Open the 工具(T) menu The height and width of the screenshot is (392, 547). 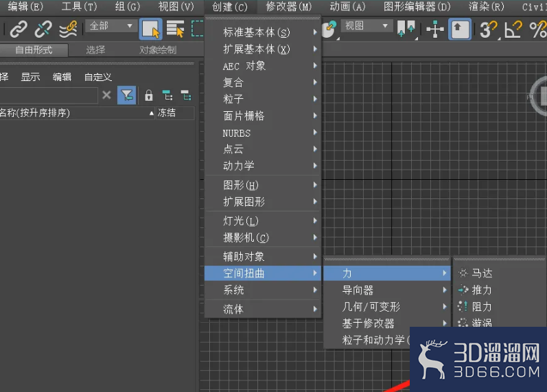pyautogui.click(x=79, y=7)
